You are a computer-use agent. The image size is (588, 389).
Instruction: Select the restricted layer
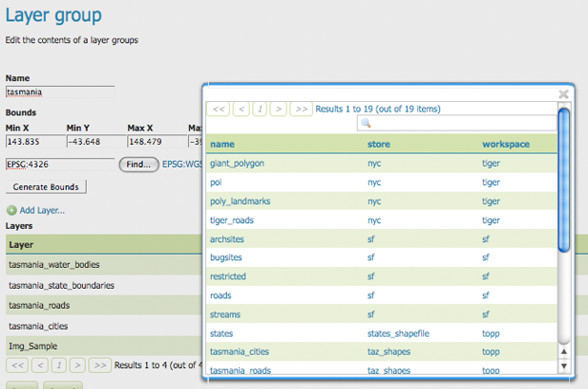[228, 276]
